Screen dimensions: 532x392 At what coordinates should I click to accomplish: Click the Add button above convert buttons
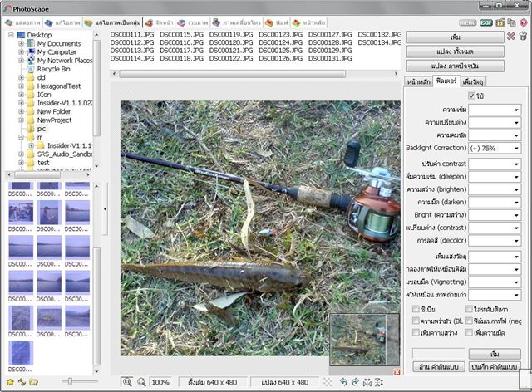tap(455, 37)
